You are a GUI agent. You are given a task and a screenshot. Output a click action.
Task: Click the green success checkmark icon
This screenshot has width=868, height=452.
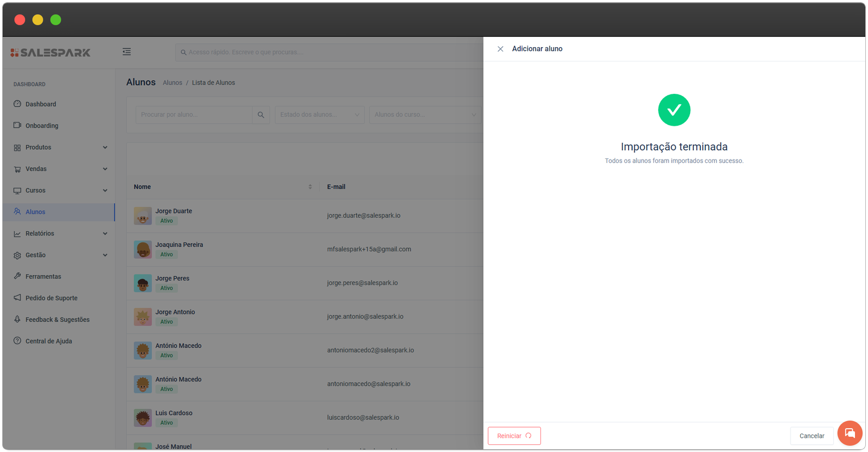click(x=674, y=110)
